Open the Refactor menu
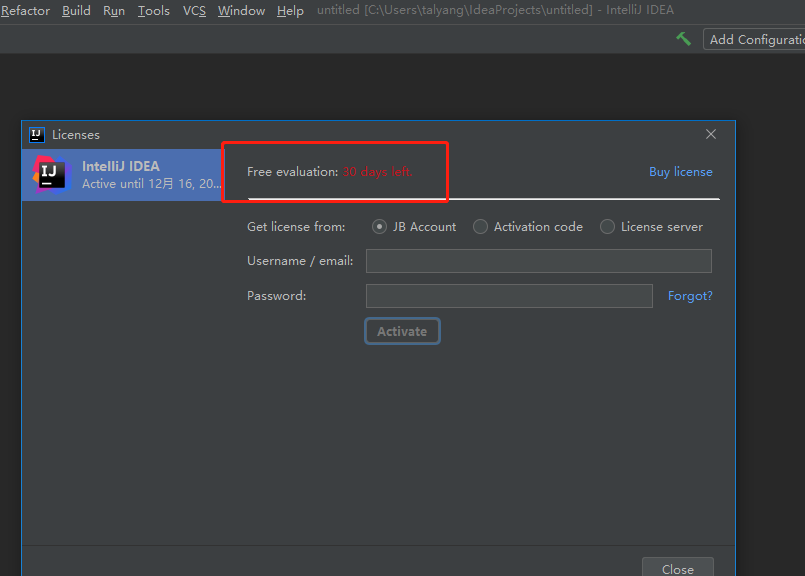This screenshot has width=805, height=576. coord(25,11)
